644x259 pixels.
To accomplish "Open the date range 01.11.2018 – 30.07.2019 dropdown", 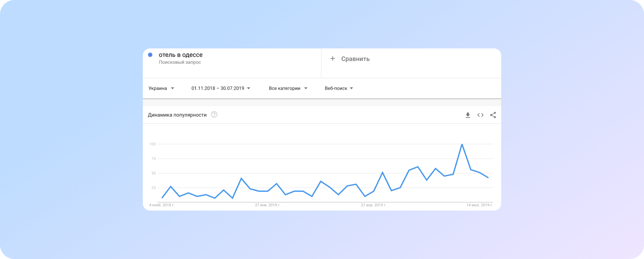I will (x=221, y=88).
